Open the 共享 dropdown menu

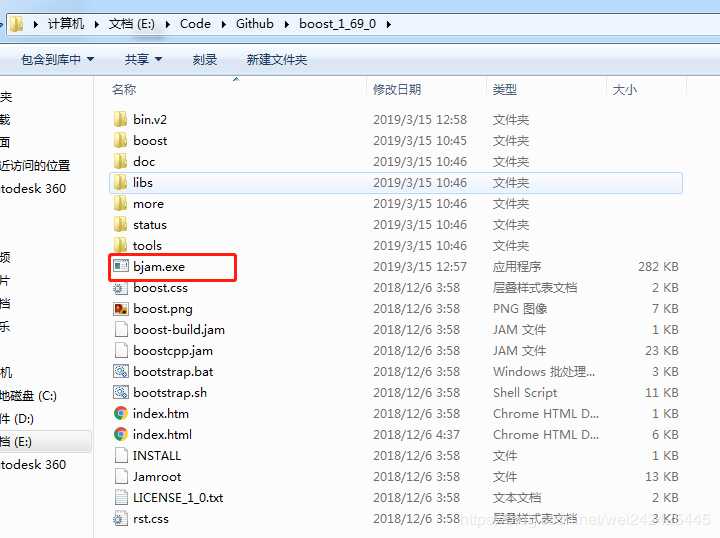[x=143, y=59]
